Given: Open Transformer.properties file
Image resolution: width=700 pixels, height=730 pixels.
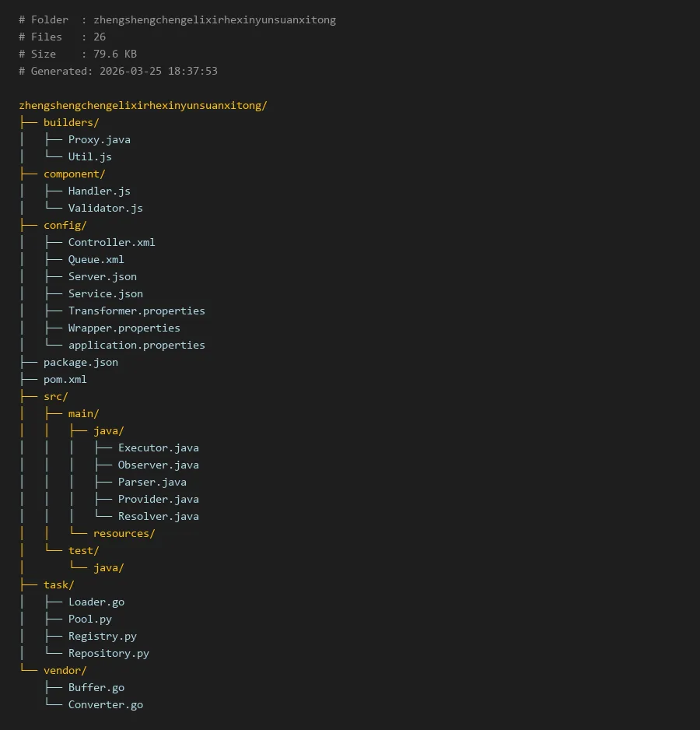Looking at the screenshot, I should pos(136,311).
